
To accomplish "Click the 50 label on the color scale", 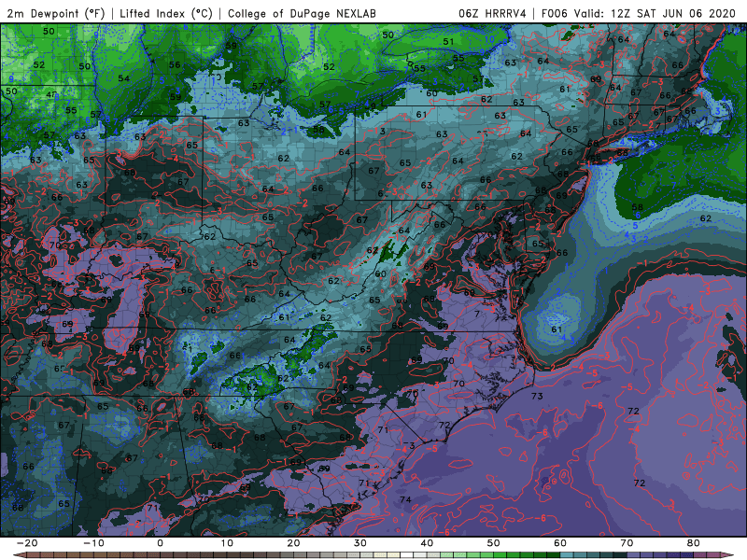I will [x=494, y=543].
